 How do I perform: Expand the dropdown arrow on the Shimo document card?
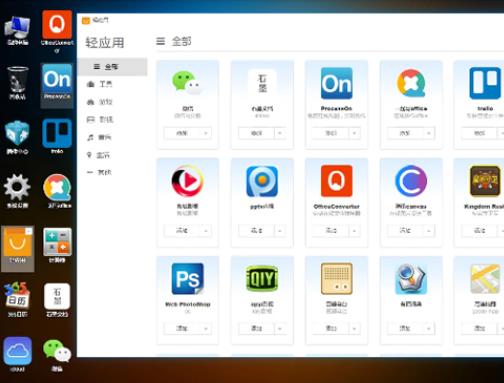(x=280, y=133)
